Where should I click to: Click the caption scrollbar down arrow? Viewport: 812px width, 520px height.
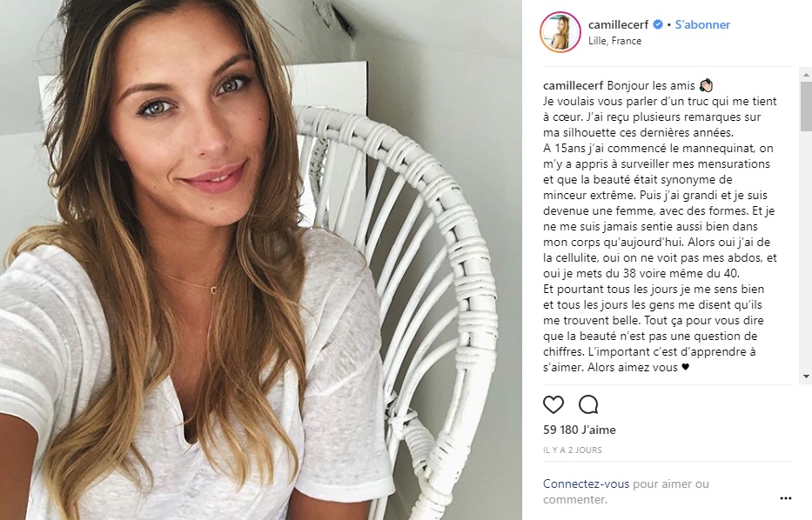click(x=806, y=377)
